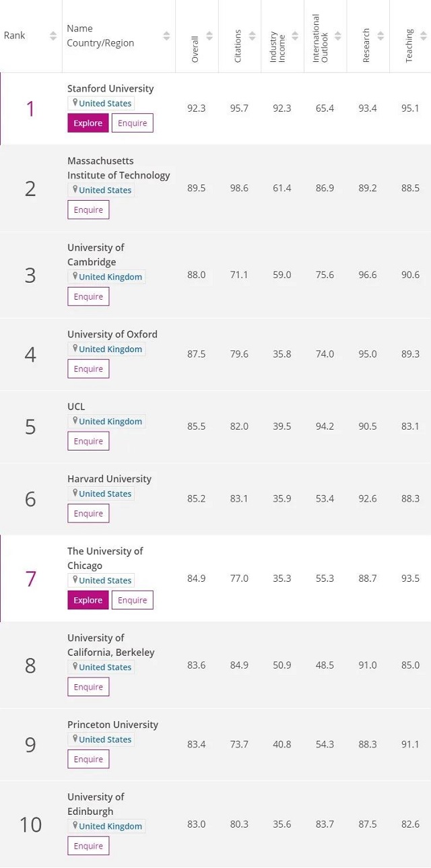Sort rankings by Teaching score

tap(424, 36)
